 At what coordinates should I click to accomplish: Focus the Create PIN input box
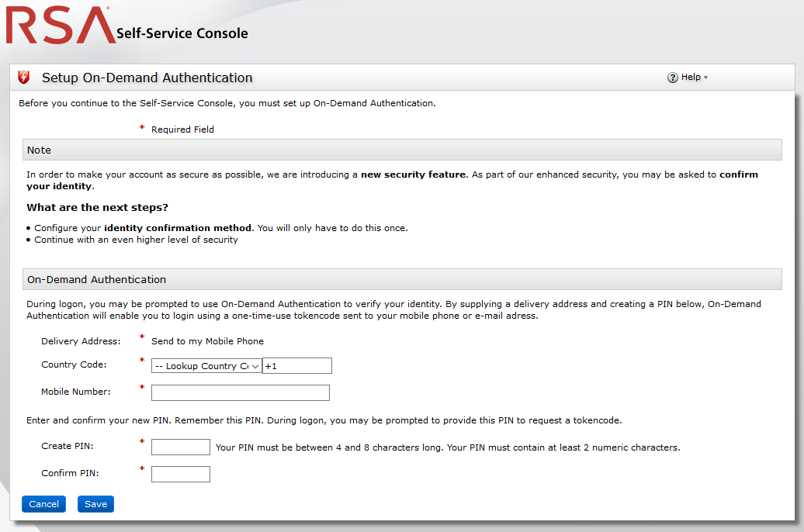pos(181,447)
